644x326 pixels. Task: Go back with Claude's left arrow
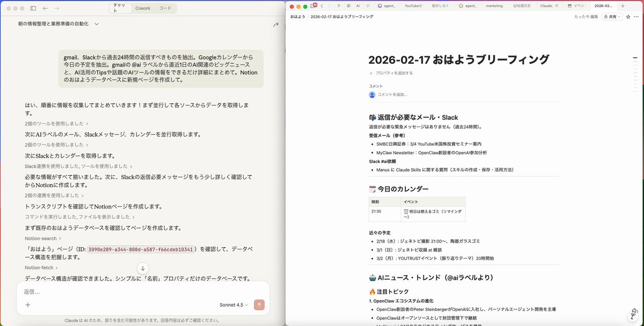pos(45,9)
